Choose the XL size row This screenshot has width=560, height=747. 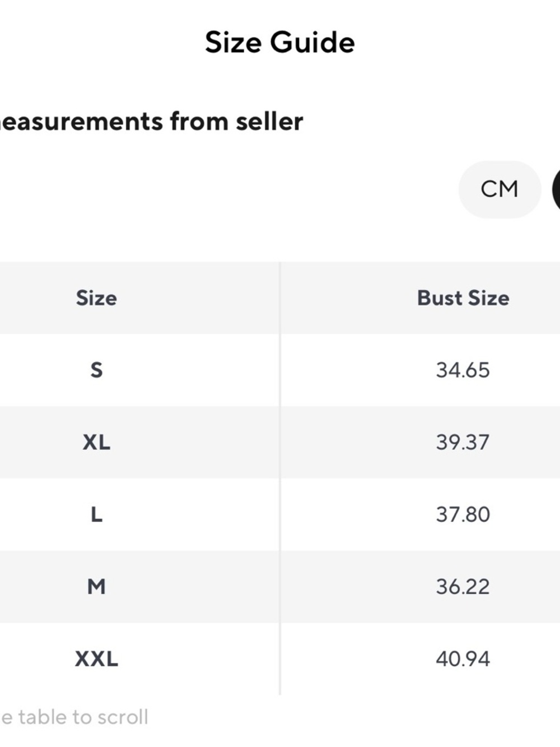click(280, 442)
